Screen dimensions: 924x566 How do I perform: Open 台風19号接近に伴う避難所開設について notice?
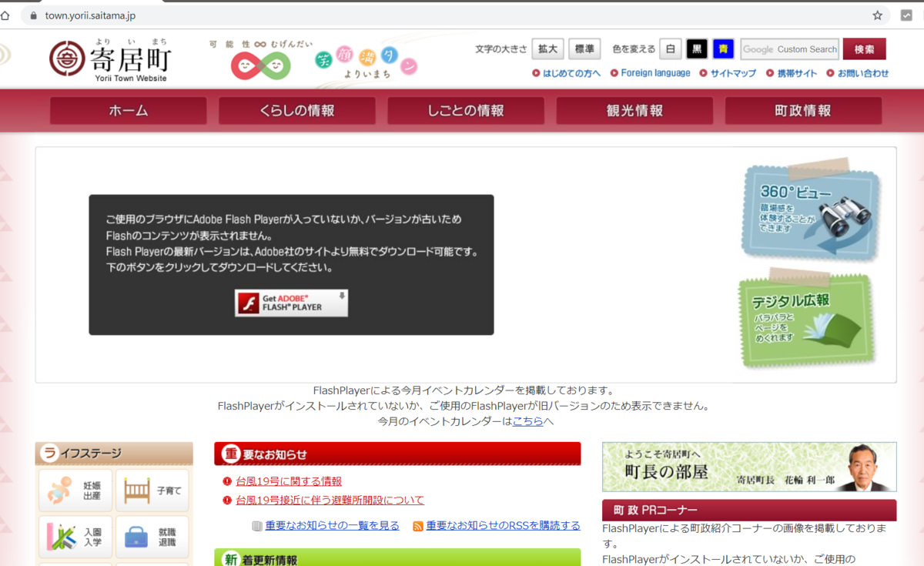pos(330,500)
